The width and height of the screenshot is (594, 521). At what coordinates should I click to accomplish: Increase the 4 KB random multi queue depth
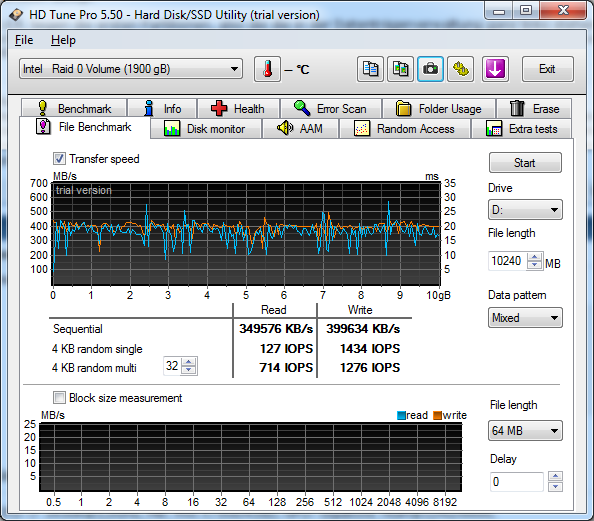[x=189, y=362]
